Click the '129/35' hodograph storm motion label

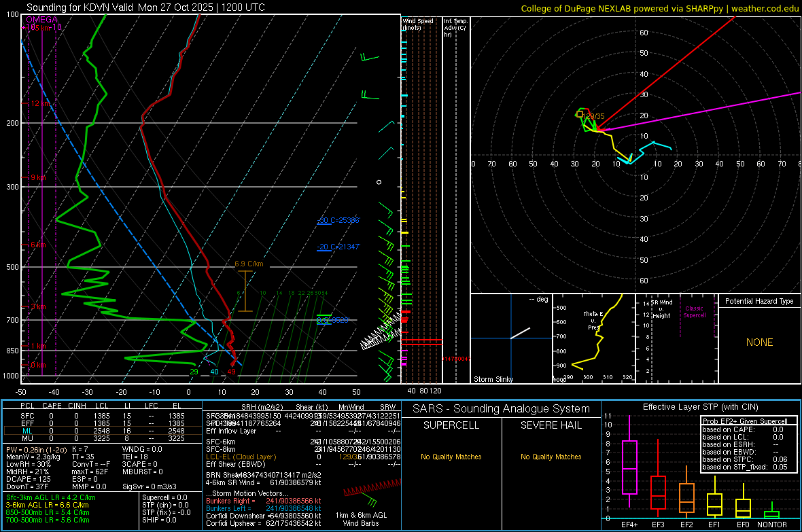click(594, 117)
